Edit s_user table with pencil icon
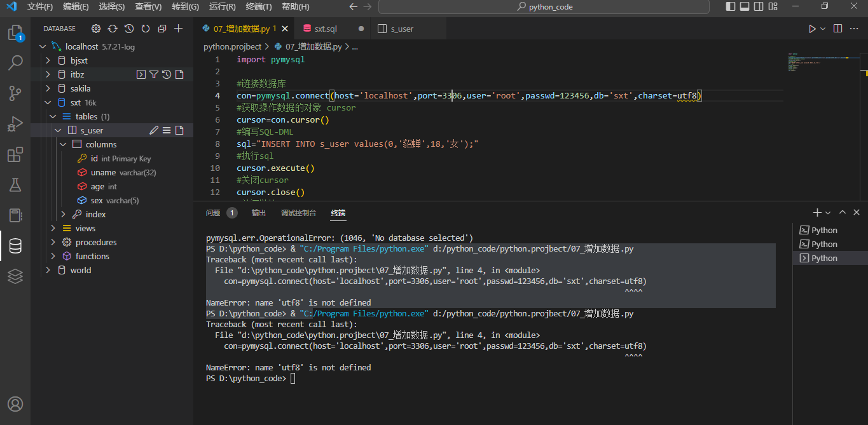 [x=154, y=130]
